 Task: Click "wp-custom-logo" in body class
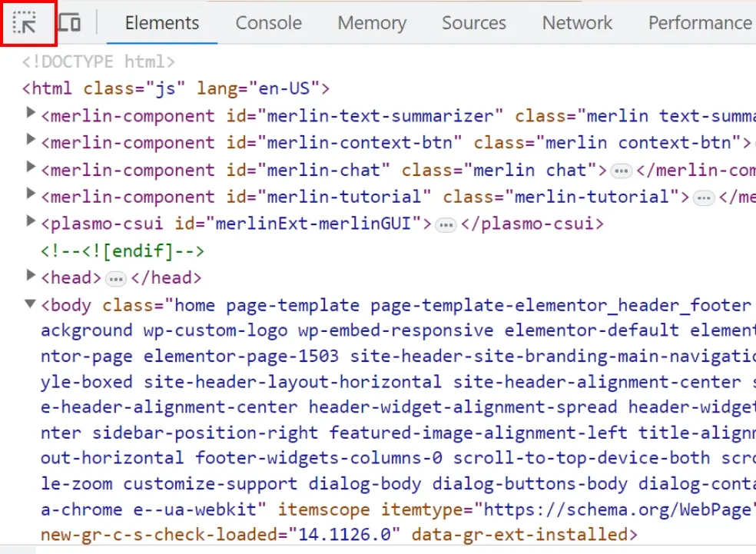tap(215, 330)
